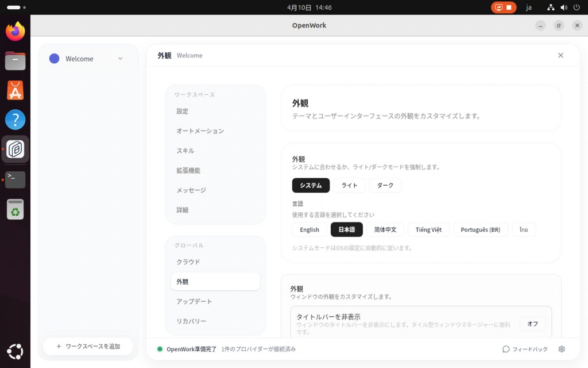This screenshot has width=588, height=368.
Task: Open the オートメーション settings section
Action: coord(200,131)
